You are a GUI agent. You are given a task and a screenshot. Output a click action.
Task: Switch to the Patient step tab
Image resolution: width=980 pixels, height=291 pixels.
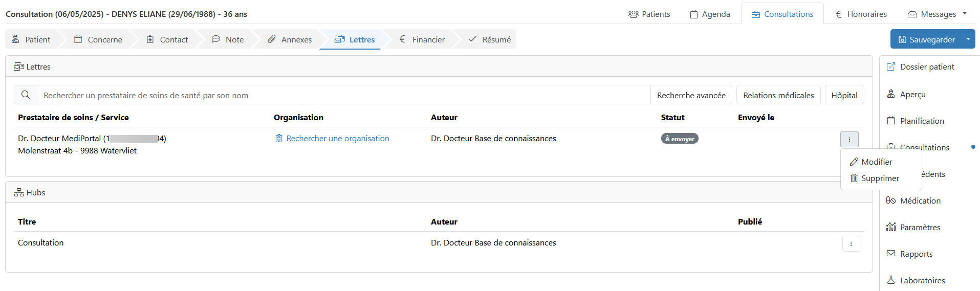coord(31,39)
